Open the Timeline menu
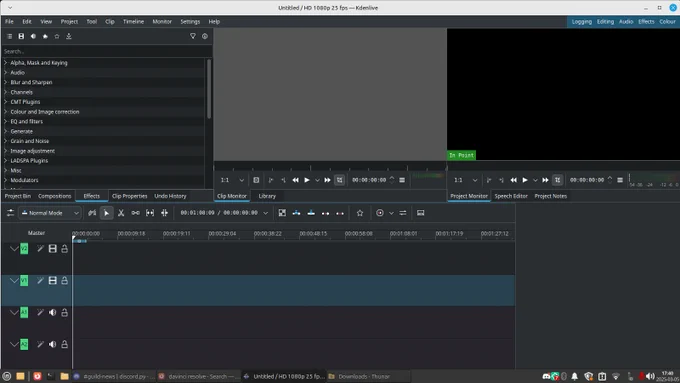This screenshot has height=383, width=680. coord(133,21)
